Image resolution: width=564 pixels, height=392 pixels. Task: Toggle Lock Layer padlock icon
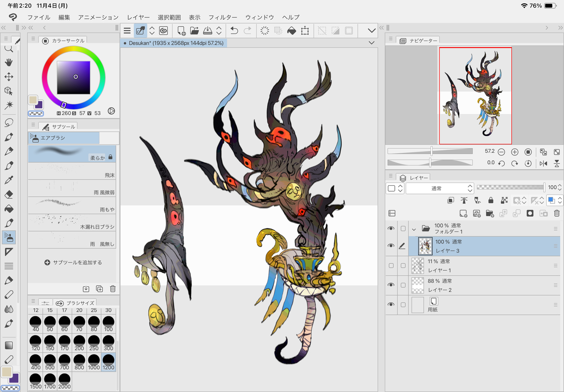491,200
